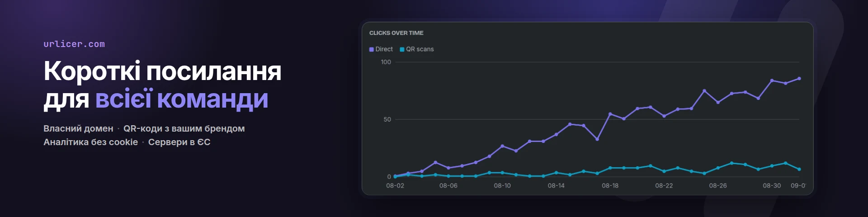
Task: Click the 50 y-axis label
Action: pos(387,119)
